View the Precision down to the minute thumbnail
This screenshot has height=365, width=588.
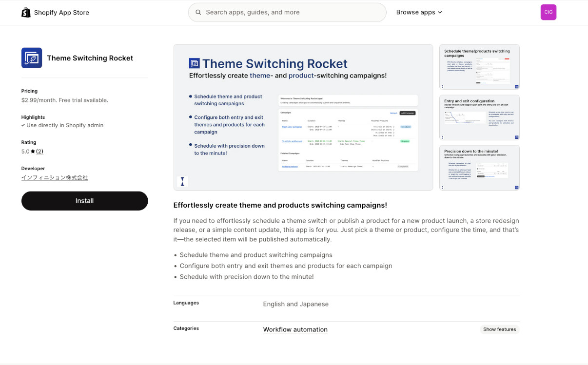[479, 168]
